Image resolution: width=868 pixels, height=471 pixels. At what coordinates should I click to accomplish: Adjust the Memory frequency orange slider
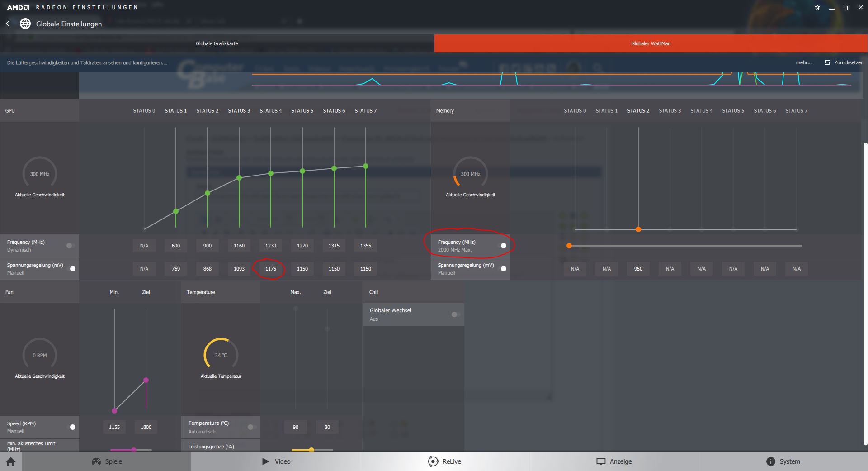point(569,246)
